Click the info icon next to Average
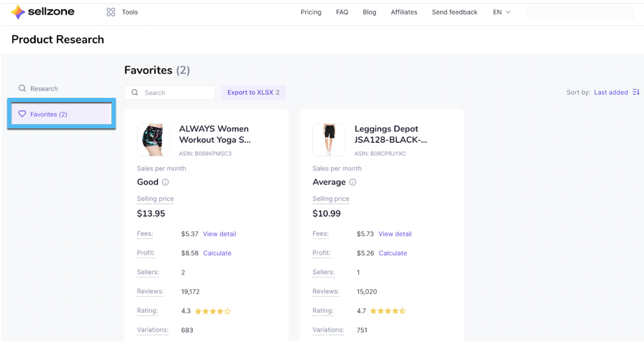This screenshot has width=644, height=341. point(352,182)
